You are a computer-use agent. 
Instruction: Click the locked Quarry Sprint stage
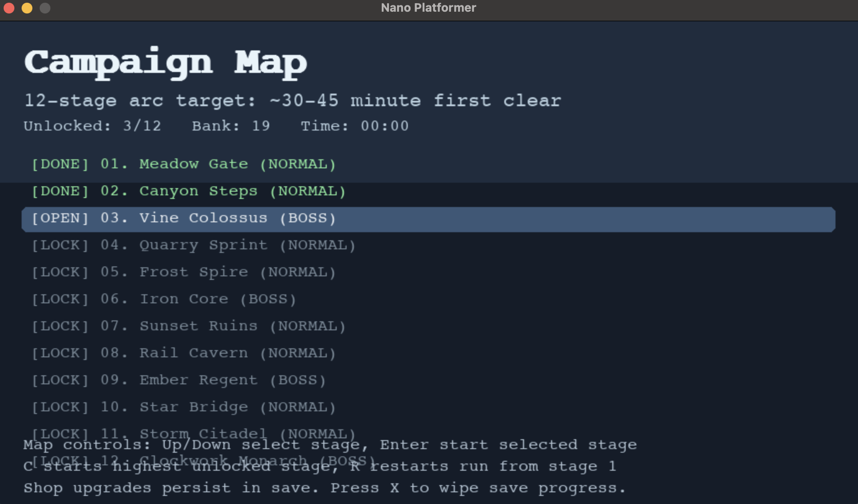click(193, 245)
